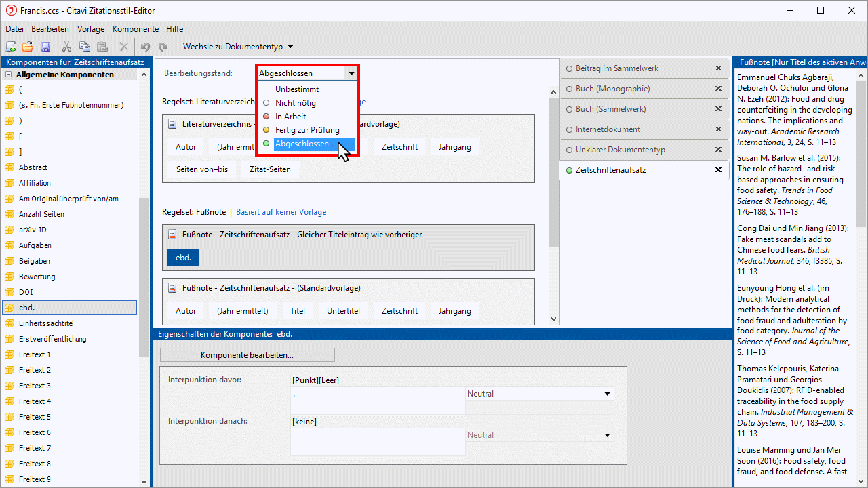Expand the Bearbeitungsstand combo box arrow
This screenshot has height=488, width=868.
(x=351, y=73)
